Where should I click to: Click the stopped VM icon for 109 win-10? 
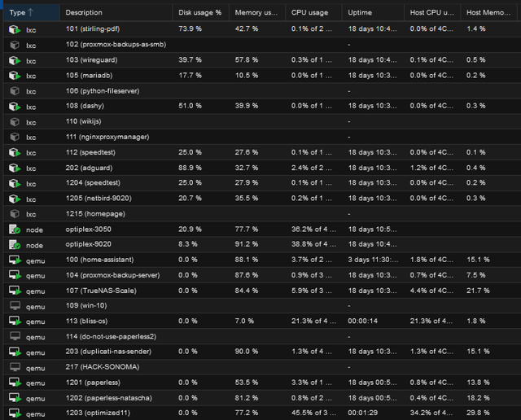(15, 306)
